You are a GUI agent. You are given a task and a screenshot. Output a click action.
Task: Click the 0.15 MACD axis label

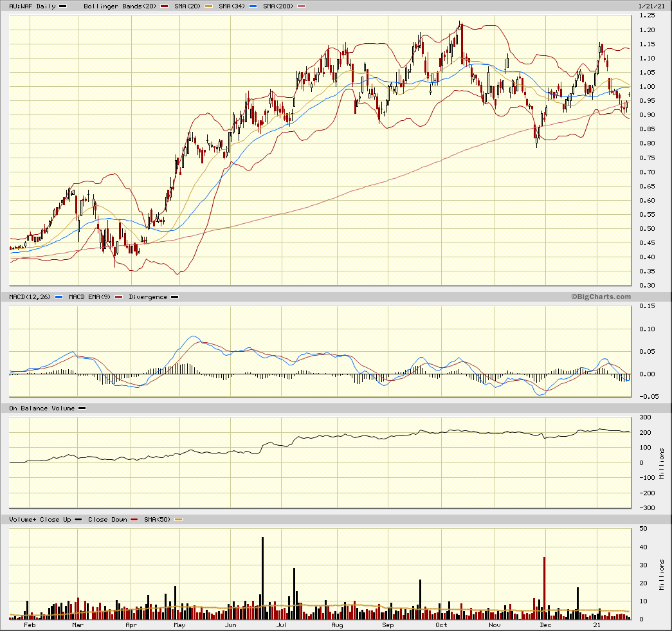click(x=647, y=306)
